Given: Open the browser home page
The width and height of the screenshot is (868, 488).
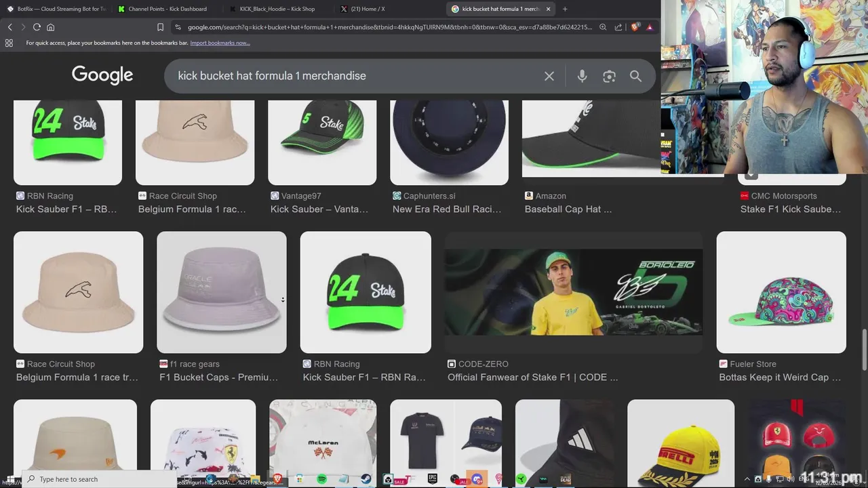Looking at the screenshot, I should pos(50,27).
